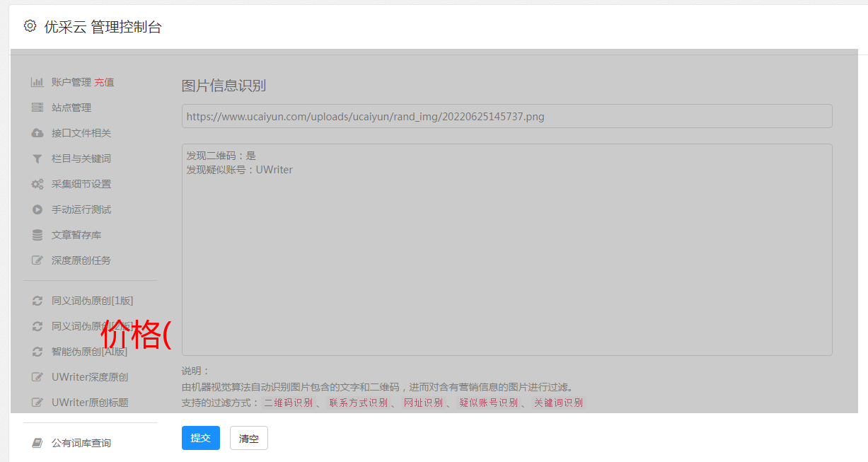Viewport: 868px width, 462px height.
Task: Click the bar chart icon beside 账户管理
Action: point(37,82)
